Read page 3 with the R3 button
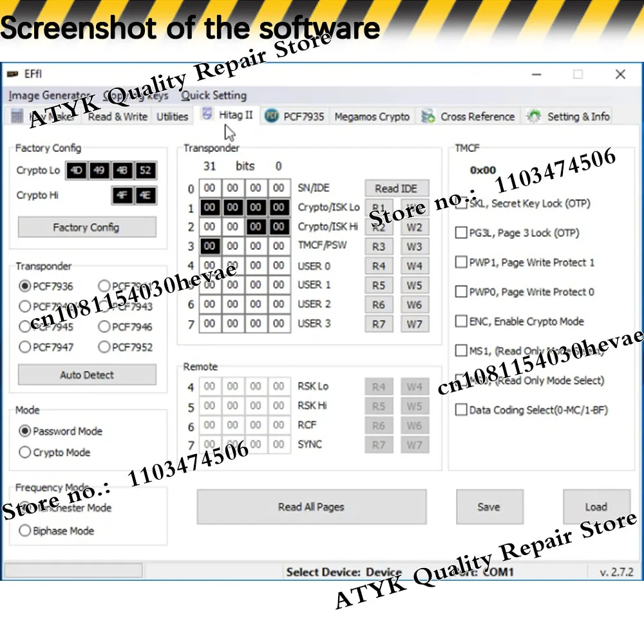This screenshot has height=644, width=644. [x=379, y=247]
